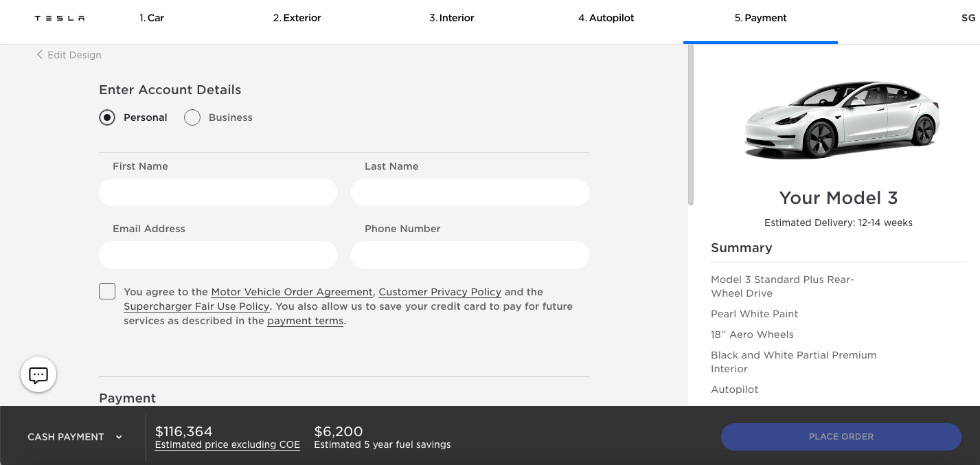
Task: Select the 5. Payment step
Action: tap(761, 18)
